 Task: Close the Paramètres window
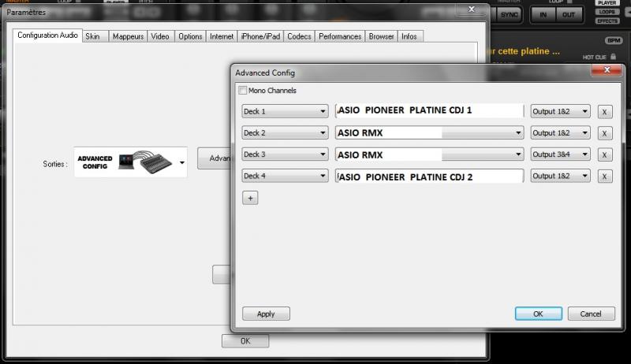point(471,9)
